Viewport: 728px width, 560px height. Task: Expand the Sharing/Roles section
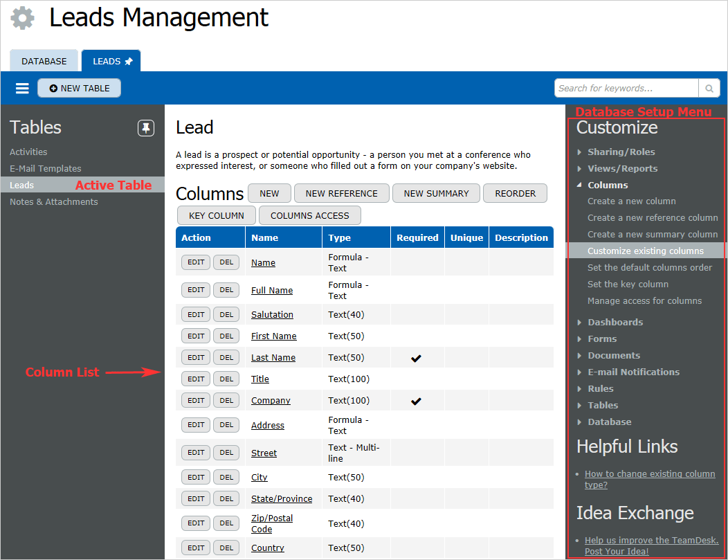click(621, 152)
